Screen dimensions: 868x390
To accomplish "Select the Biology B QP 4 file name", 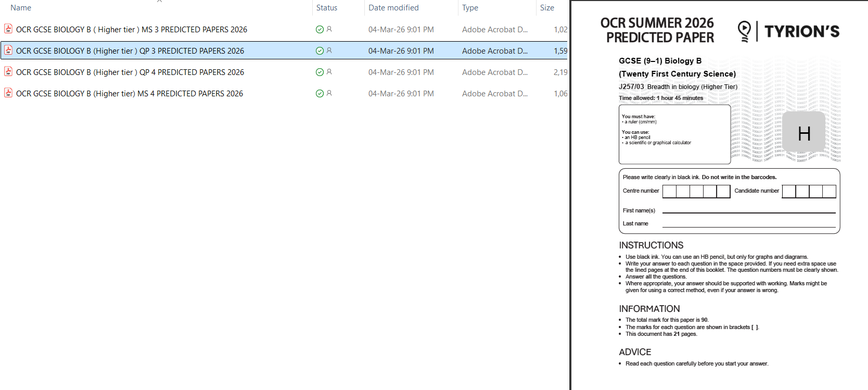I will pyautogui.click(x=130, y=72).
